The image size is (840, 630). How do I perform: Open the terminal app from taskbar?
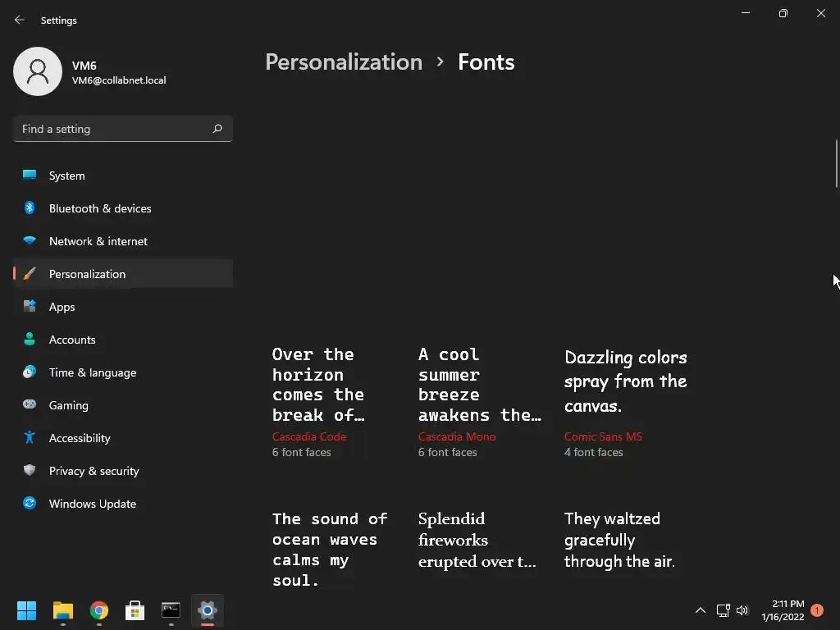point(171,610)
